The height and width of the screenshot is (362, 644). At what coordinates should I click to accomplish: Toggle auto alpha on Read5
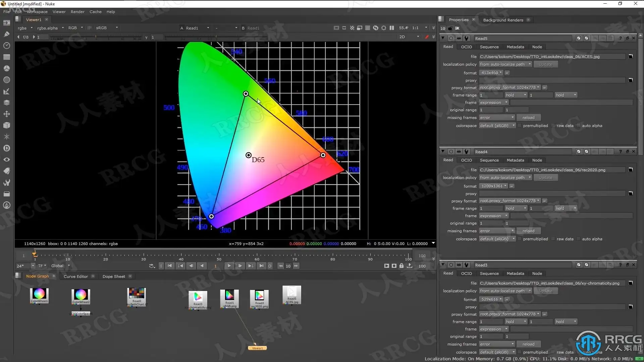pos(579,126)
